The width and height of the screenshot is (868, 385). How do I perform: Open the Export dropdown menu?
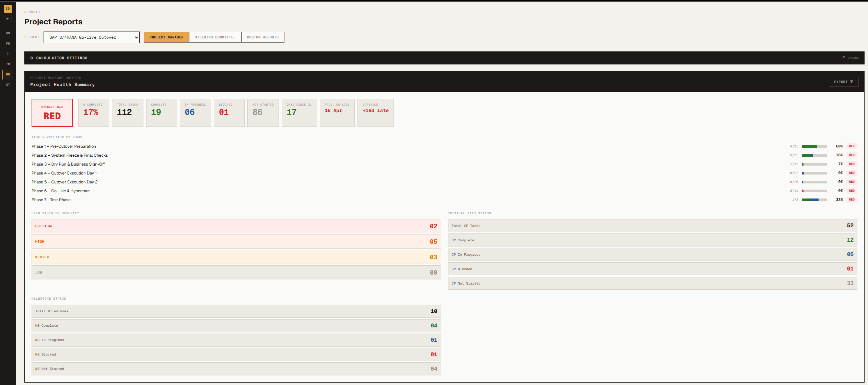tap(844, 82)
